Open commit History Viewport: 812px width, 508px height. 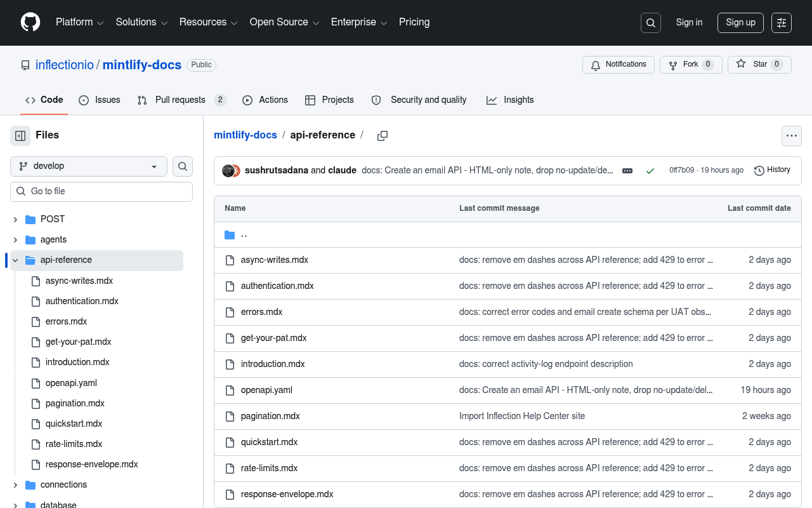pyautogui.click(x=772, y=170)
